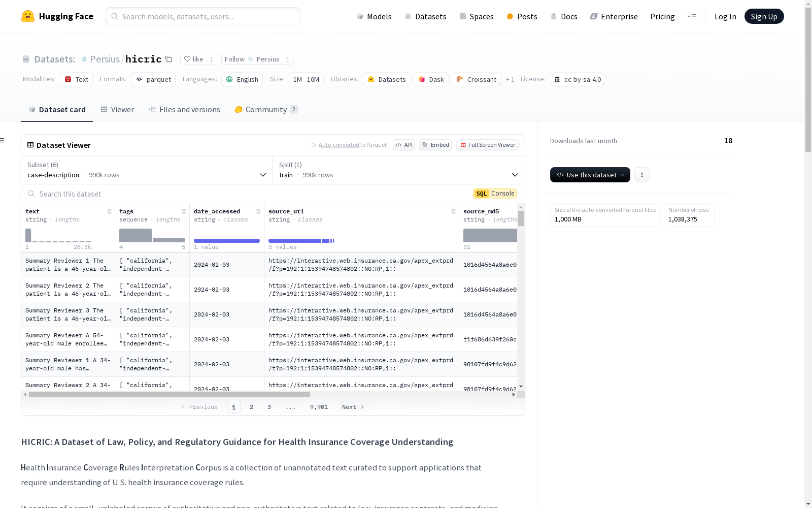Click the Text modality tag
The width and height of the screenshot is (812, 508).
(77, 79)
